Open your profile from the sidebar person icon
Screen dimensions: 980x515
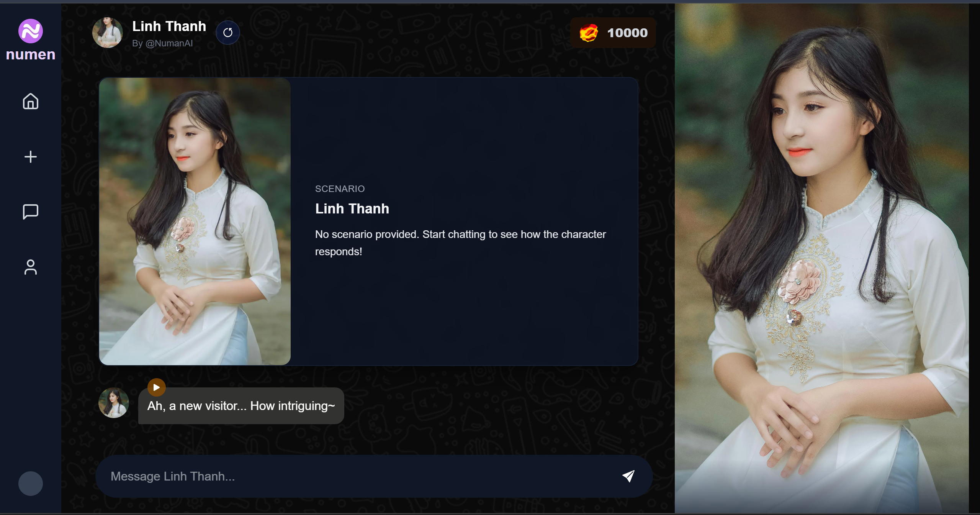30,267
